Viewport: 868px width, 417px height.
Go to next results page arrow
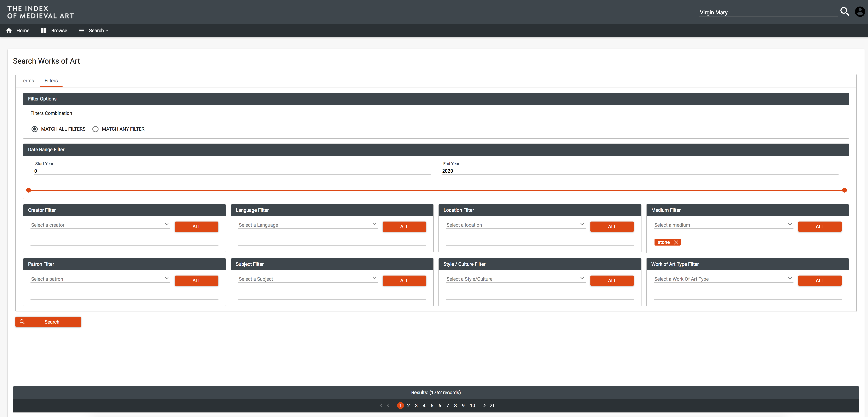click(x=484, y=406)
